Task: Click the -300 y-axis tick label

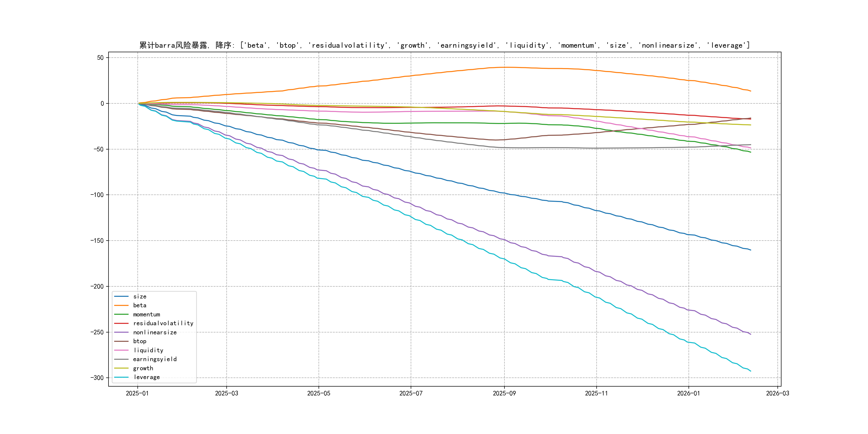Action: pyautogui.click(x=97, y=378)
